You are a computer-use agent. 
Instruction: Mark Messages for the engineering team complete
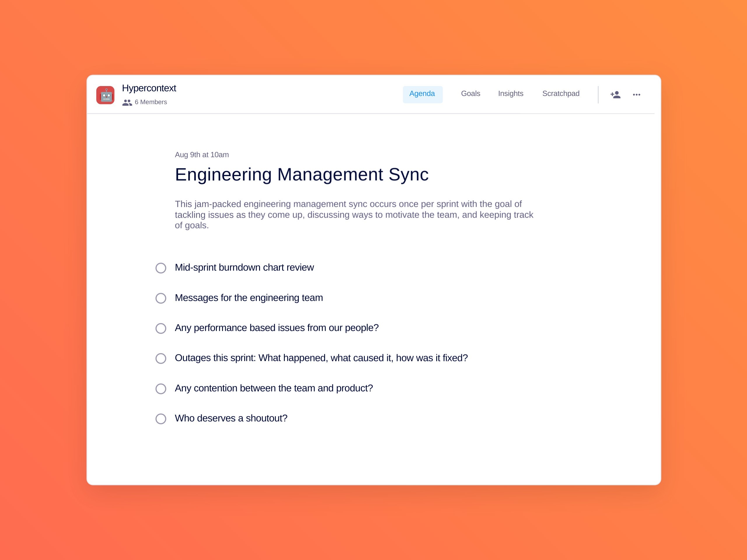pos(161,298)
